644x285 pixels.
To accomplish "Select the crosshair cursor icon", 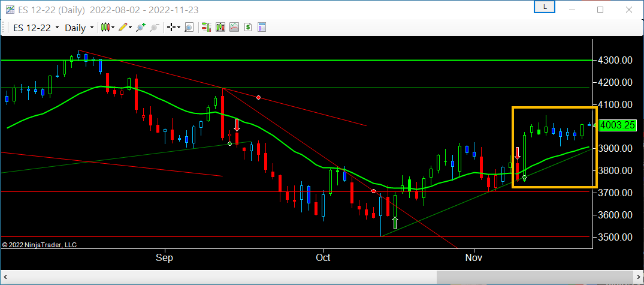I will point(171,28).
